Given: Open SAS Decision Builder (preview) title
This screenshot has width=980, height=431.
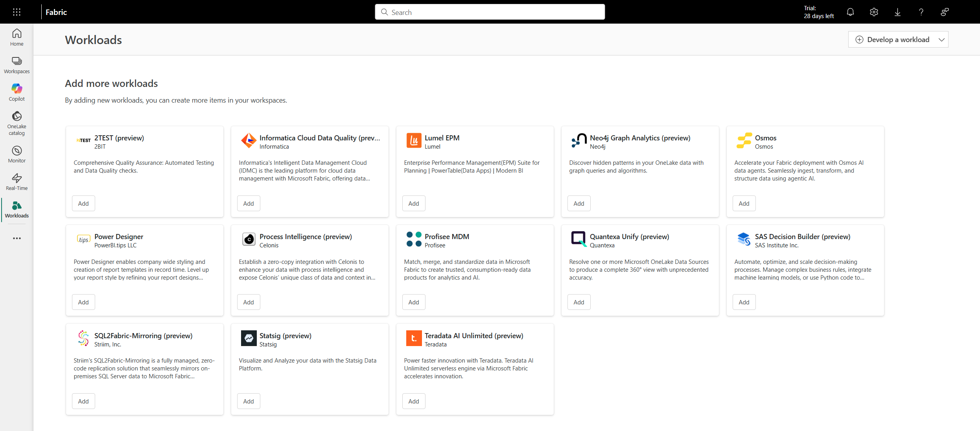Looking at the screenshot, I should pyautogui.click(x=803, y=237).
